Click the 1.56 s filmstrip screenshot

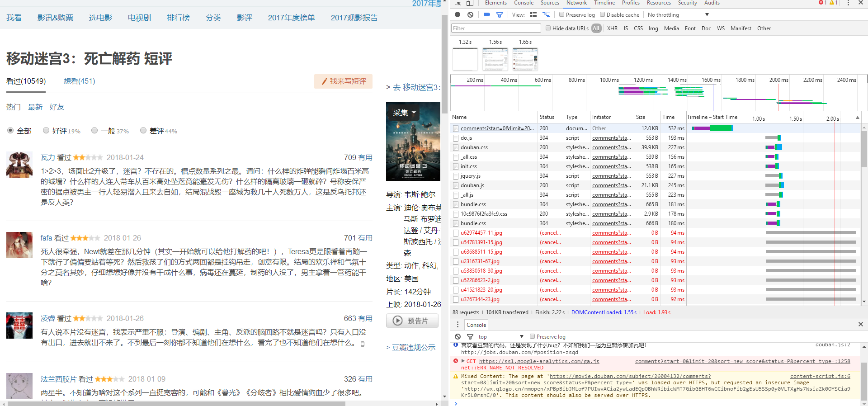[x=495, y=59]
